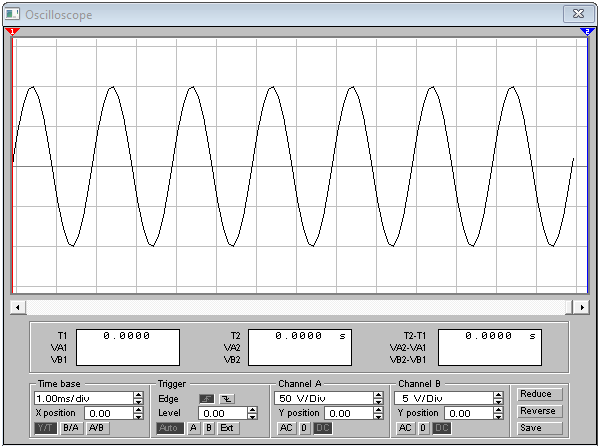Set Channel B coupling to AC
600x448 pixels.
pos(405,428)
